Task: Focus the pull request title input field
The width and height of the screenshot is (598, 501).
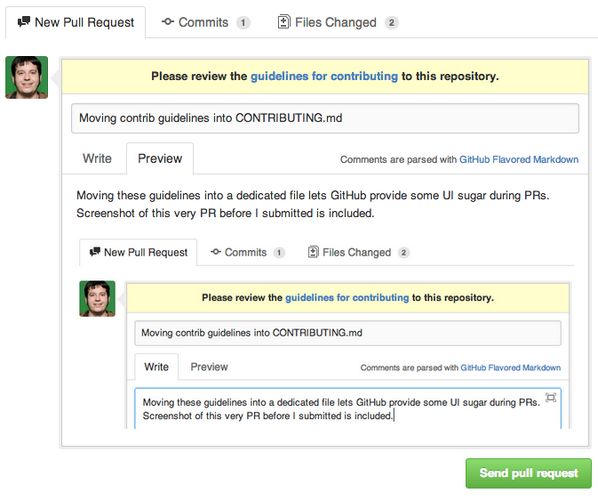Action: pos(325,118)
